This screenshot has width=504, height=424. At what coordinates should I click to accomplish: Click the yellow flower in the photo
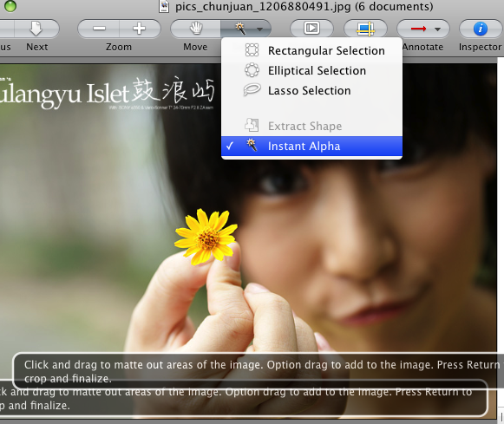[206, 237]
